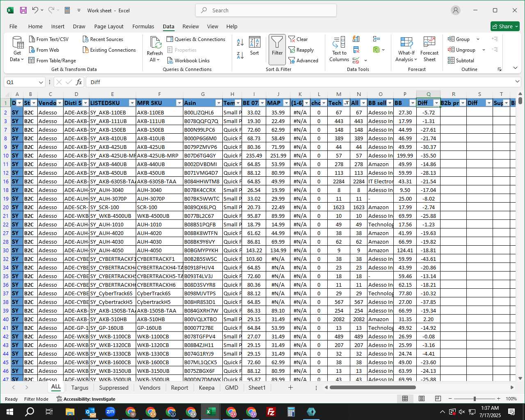This screenshot has width=525, height=420.
Task: Click the Refresh All icon
Action: [x=155, y=42]
